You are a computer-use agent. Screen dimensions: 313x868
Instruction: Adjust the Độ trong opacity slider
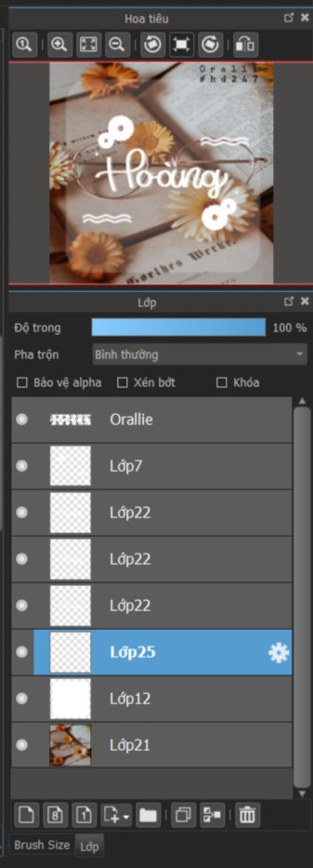click(179, 328)
